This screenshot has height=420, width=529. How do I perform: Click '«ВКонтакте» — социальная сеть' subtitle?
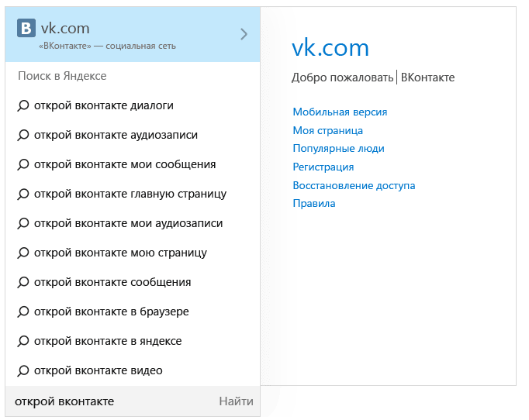(x=107, y=46)
